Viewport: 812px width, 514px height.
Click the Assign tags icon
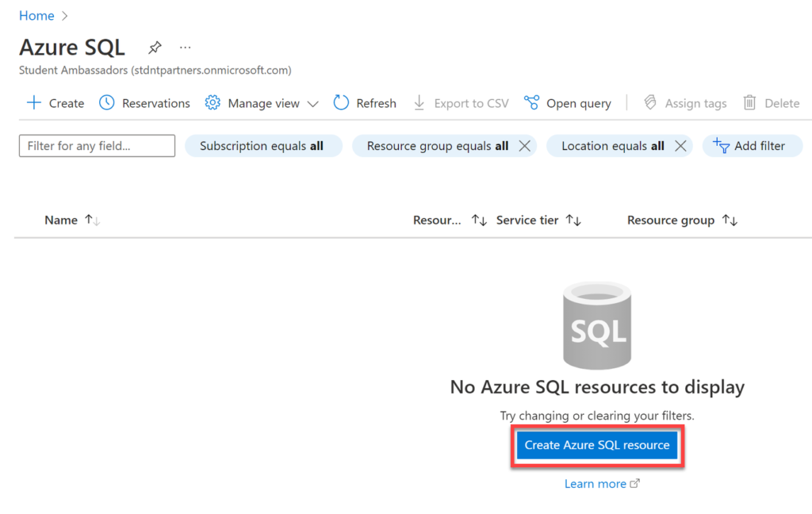point(649,102)
